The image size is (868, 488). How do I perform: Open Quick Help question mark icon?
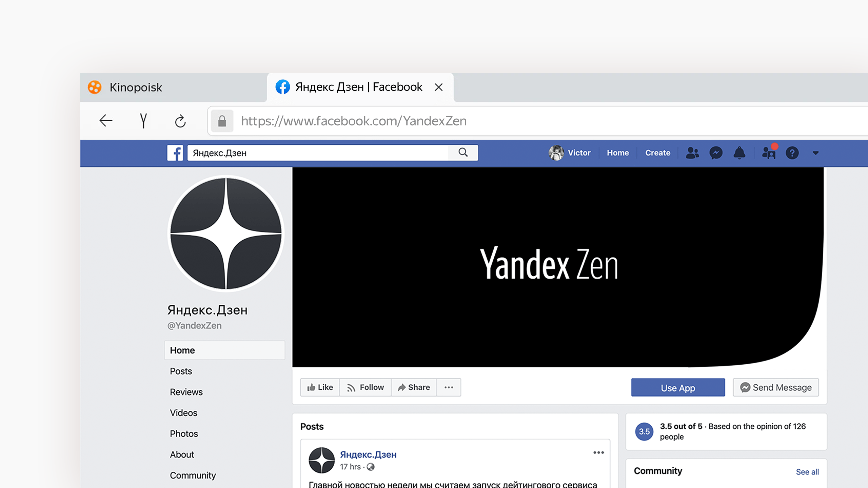pyautogui.click(x=792, y=153)
